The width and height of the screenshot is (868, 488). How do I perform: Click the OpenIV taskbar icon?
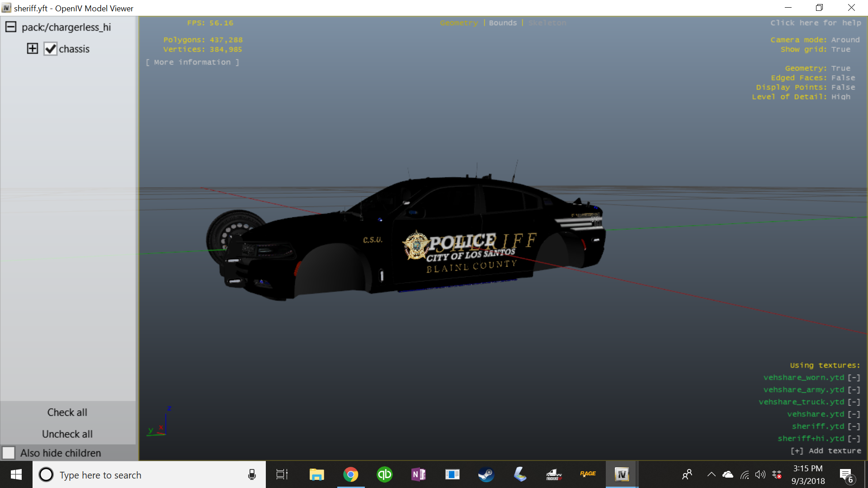pyautogui.click(x=622, y=474)
